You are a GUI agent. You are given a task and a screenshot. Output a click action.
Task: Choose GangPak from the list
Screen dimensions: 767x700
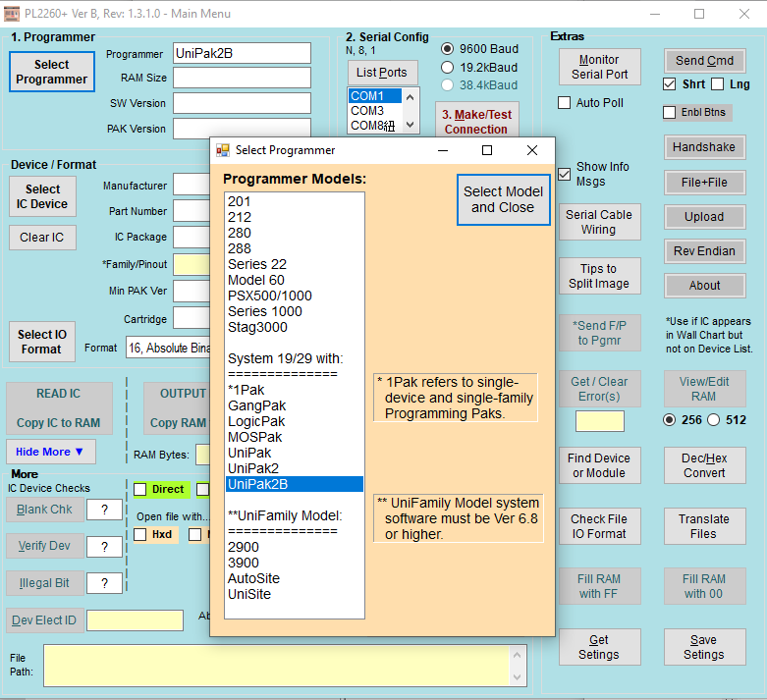point(294,405)
